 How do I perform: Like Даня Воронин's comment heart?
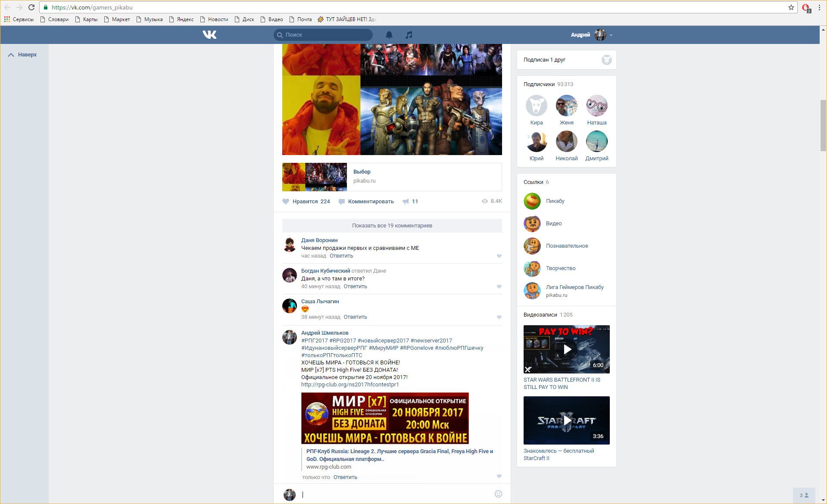499,256
